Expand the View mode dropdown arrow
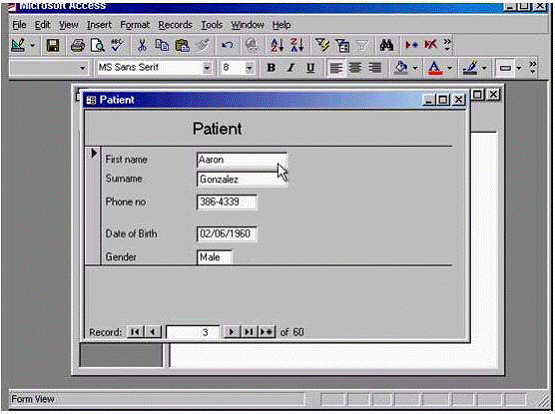The height and width of the screenshot is (414, 555). coord(32,46)
